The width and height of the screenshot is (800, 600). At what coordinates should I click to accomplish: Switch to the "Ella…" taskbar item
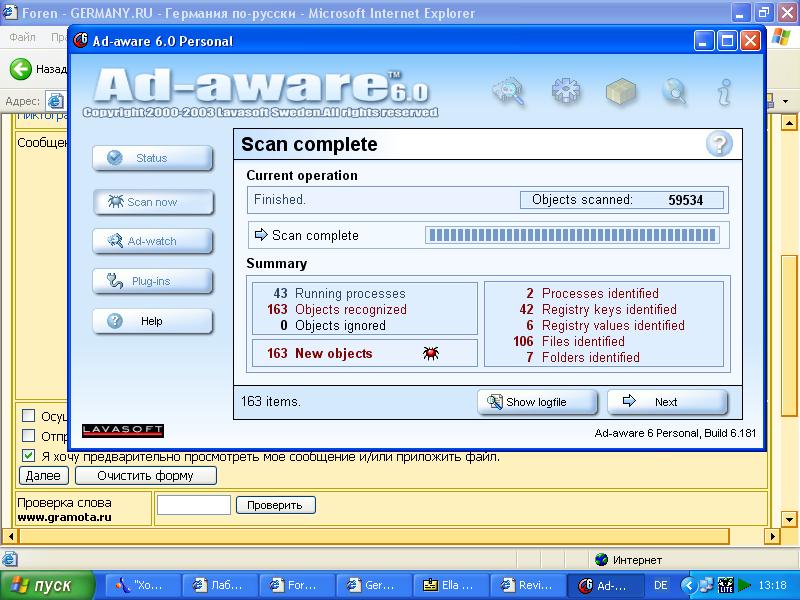click(x=452, y=585)
